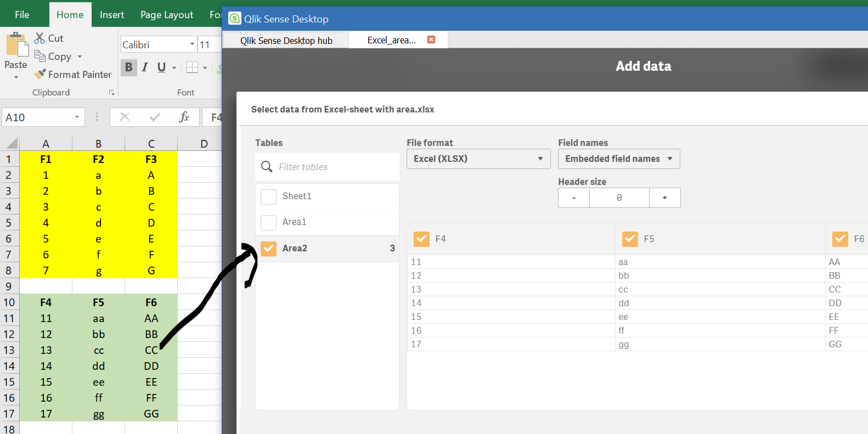Open the File menu in Excel
This screenshot has width=868, height=434.
pyautogui.click(x=22, y=15)
